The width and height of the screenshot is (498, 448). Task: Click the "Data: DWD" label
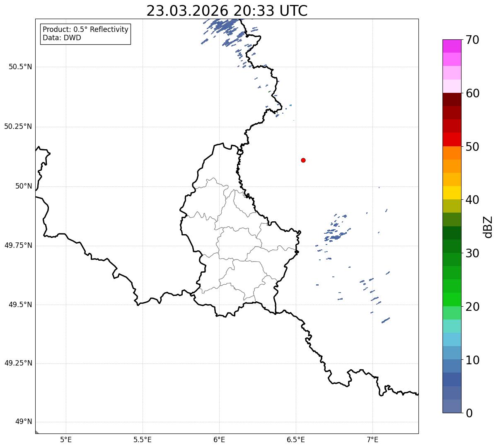point(62,38)
